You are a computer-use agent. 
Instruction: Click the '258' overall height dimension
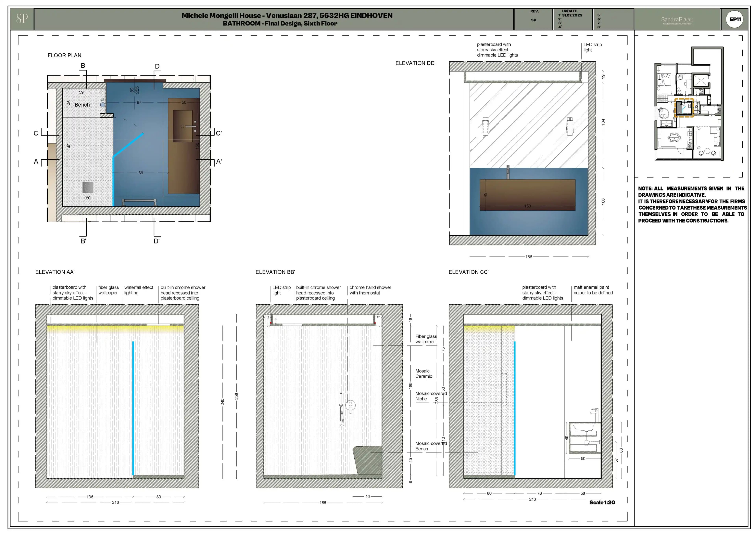pyautogui.click(x=236, y=396)
